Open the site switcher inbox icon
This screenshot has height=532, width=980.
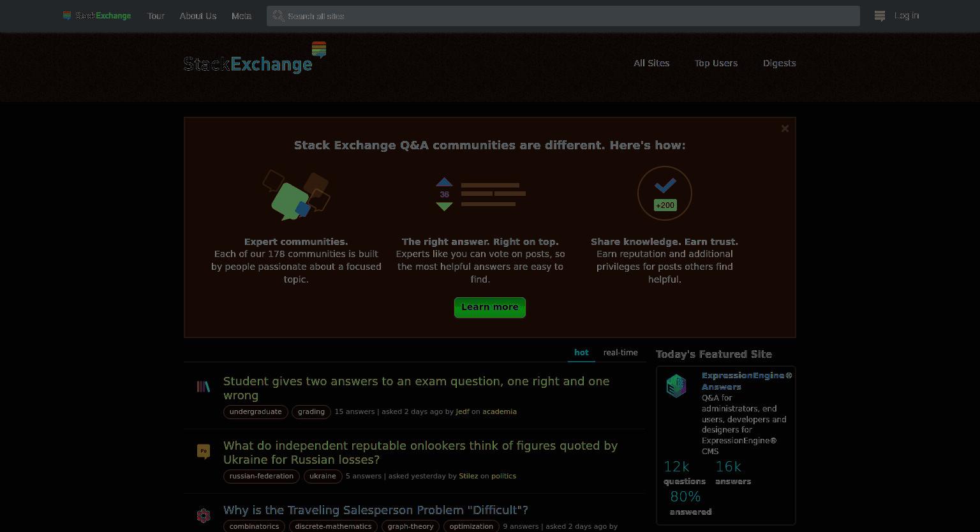coord(880,16)
